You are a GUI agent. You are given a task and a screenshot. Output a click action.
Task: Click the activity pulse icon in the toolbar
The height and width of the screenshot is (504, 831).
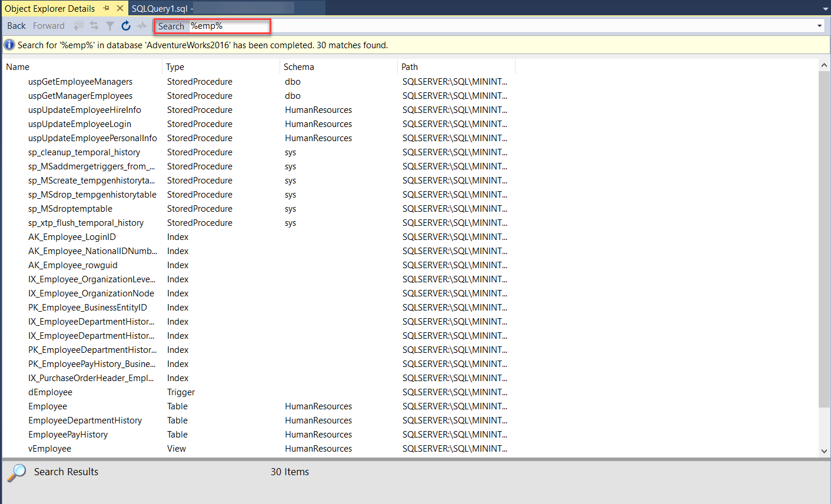142,25
